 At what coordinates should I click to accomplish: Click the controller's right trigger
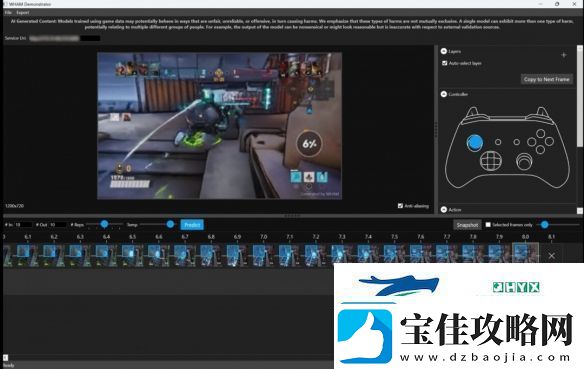coord(542,112)
